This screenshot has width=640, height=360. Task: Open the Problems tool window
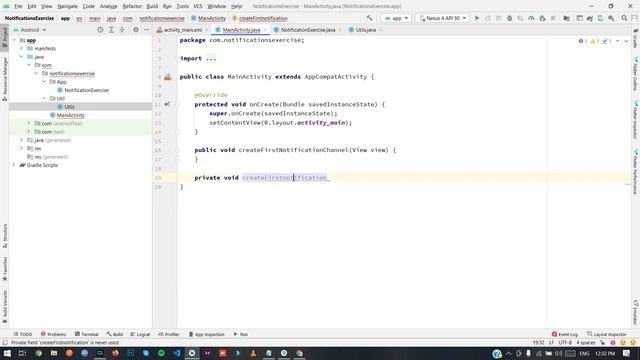tap(53, 334)
